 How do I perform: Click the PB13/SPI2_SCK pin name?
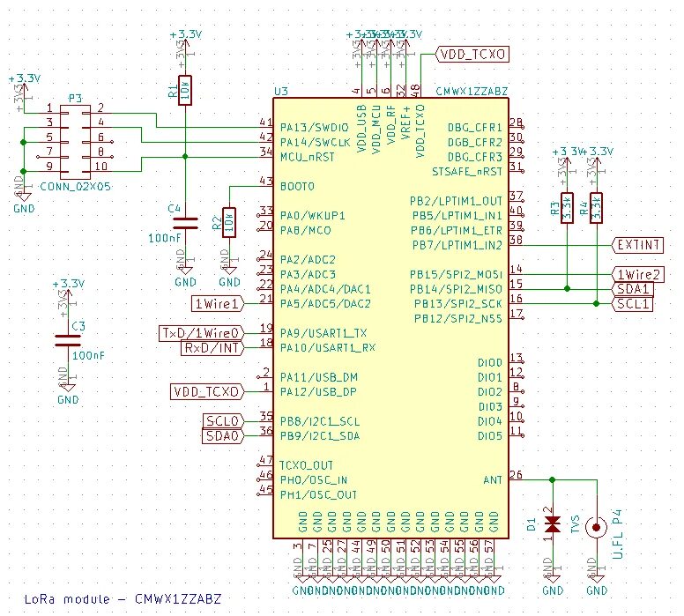click(x=458, y=304)
